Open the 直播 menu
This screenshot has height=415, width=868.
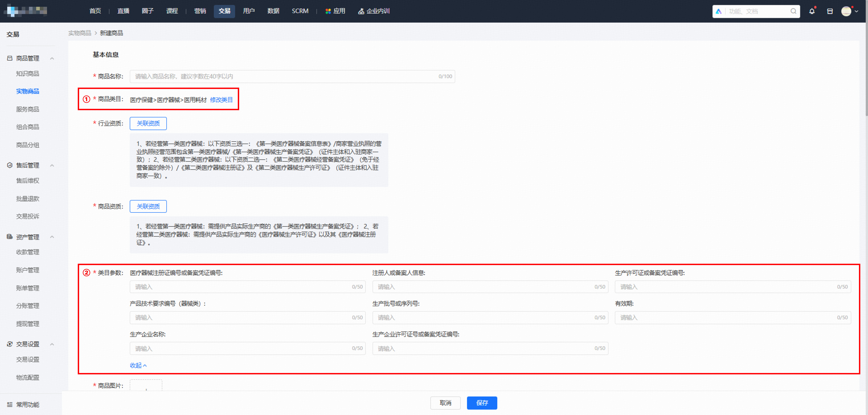coord(123,11)
